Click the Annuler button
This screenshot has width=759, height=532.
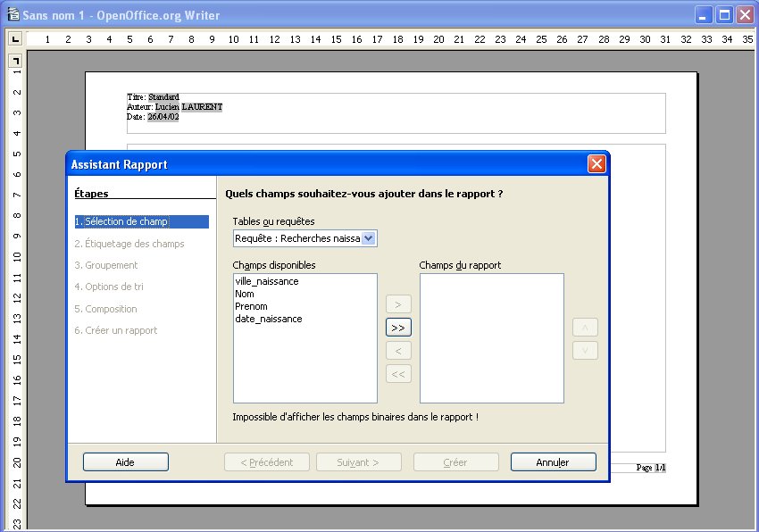[554, 462]
